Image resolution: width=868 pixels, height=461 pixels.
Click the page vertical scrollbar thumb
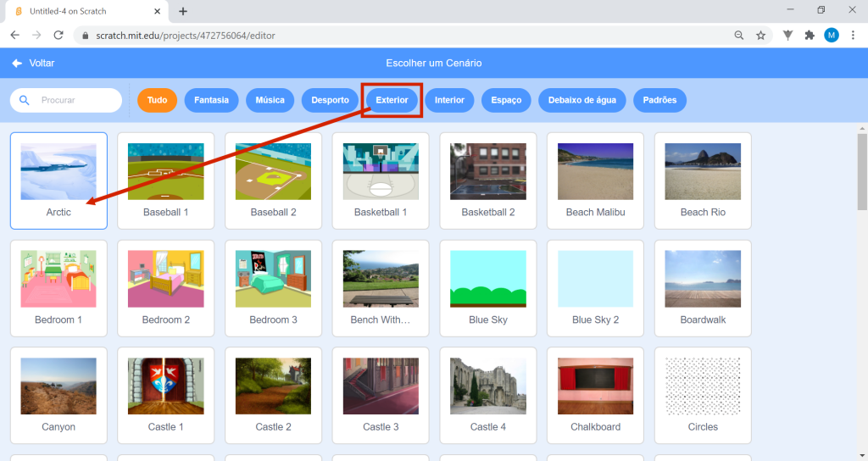(x=862, y=171)
